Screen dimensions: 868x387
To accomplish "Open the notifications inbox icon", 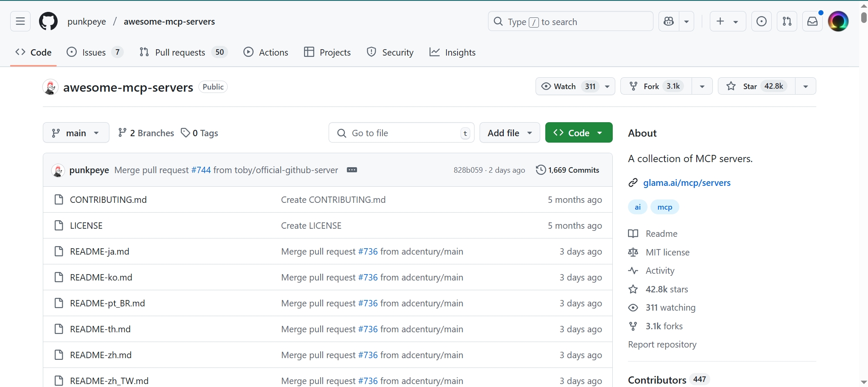I will click(812, 21).
